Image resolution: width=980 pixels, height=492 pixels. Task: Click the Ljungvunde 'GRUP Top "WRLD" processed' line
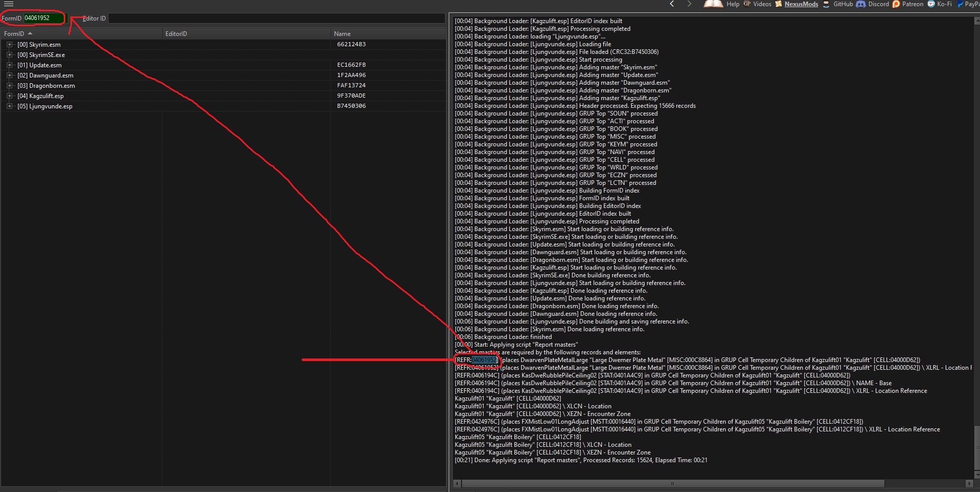point(557,167)
